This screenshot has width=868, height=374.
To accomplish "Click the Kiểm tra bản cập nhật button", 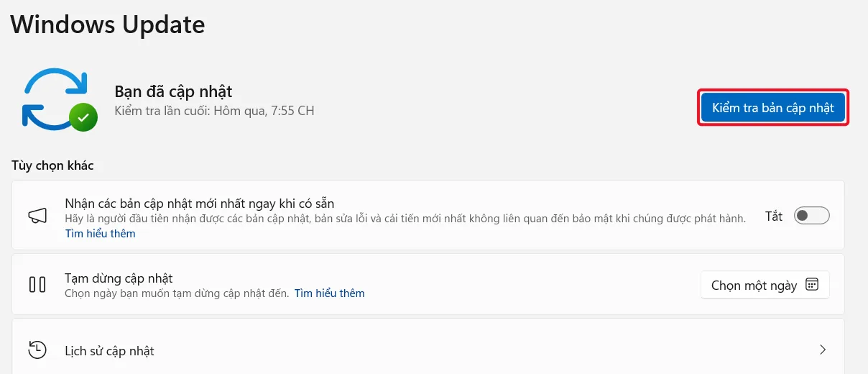I will [773, 108].
